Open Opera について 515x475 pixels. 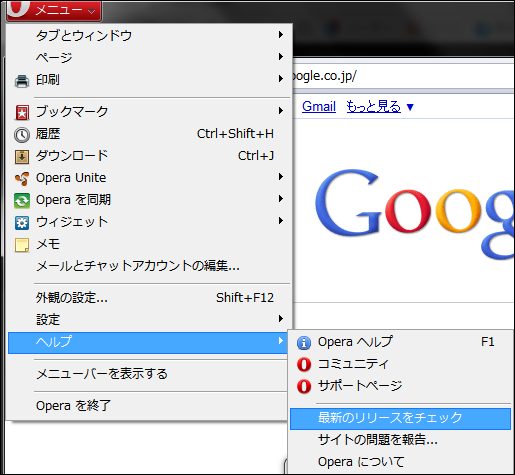coord(400,462)
